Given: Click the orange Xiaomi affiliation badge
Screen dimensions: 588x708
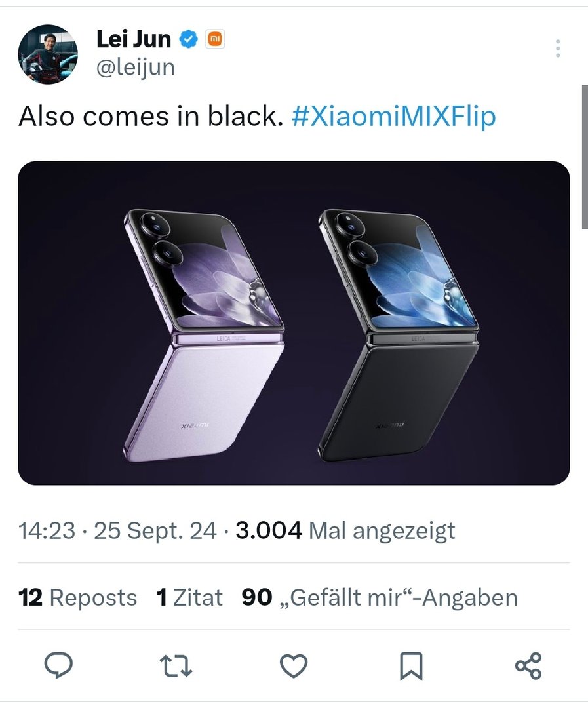Looking at the screenshot, I should [x=215, y=39].
